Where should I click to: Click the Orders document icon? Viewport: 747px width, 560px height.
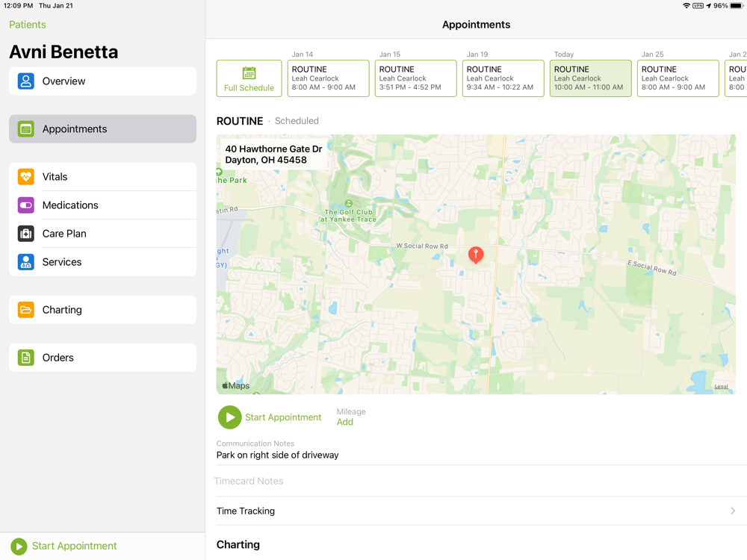click(x=25, y=358)
